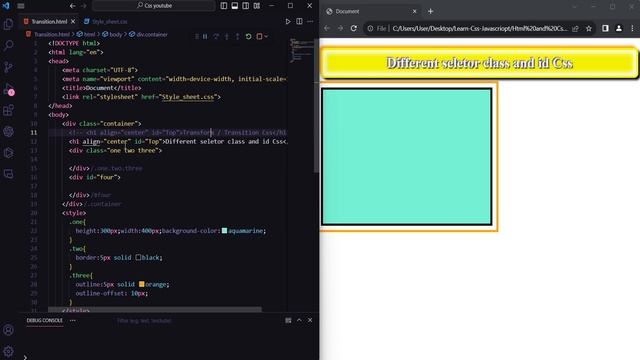Open the VS Code hamburger menu
640x360 pixels.
21,6
